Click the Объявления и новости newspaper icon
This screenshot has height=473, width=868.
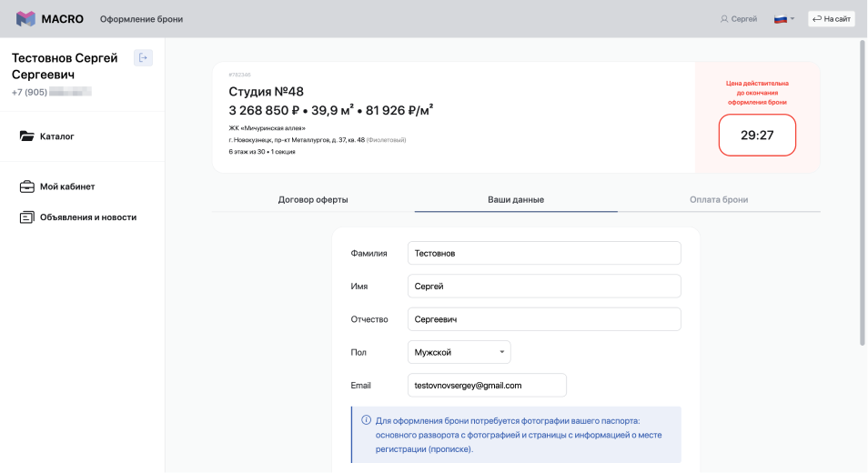click(26, 217)
